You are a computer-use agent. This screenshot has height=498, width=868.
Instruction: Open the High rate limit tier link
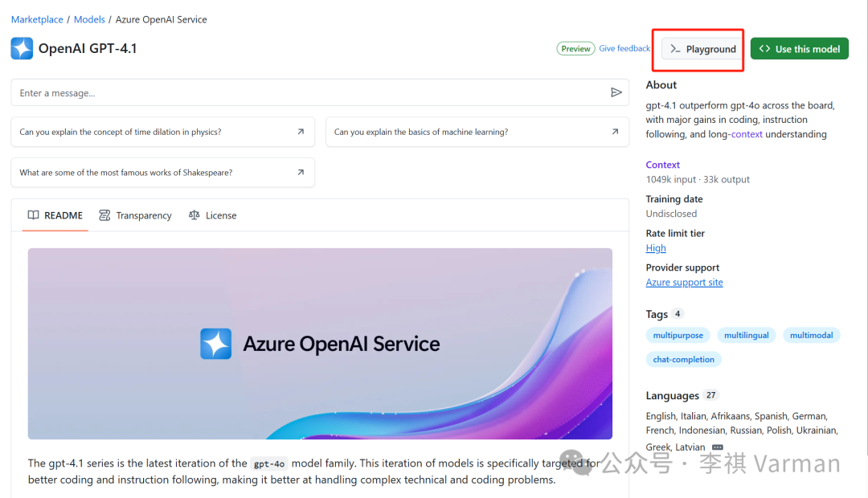[x=656, y=248]
